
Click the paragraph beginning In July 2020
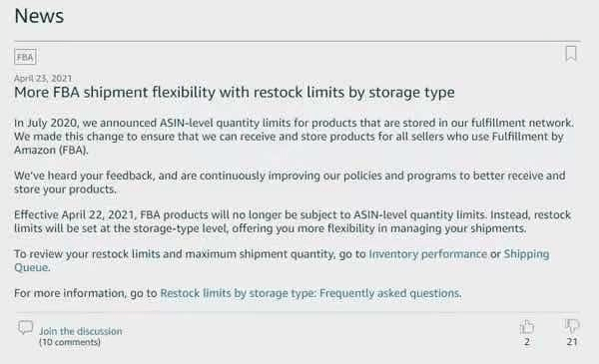pyautogui.click(x=294, y=137)
